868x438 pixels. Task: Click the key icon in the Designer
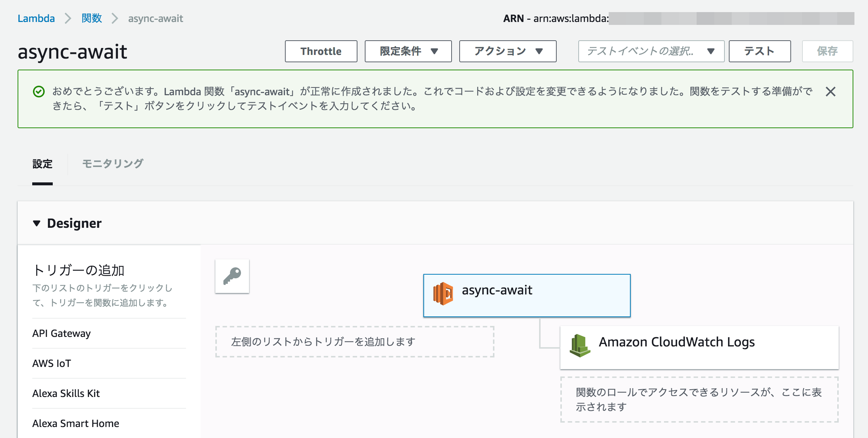click(232, 276)
